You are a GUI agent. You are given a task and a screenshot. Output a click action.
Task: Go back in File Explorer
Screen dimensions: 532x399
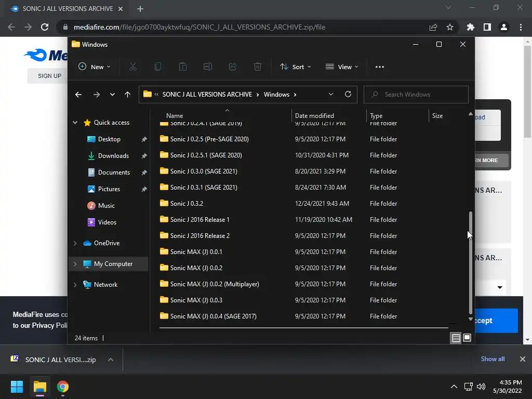coord(78,95)
